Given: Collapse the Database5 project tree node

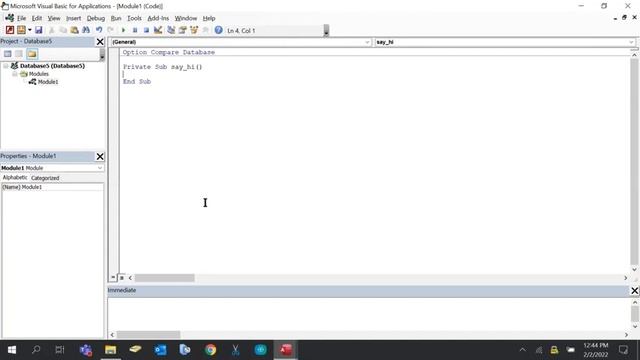Looking at the screenshot, I should pyautogui.click(x=6, y=66).
